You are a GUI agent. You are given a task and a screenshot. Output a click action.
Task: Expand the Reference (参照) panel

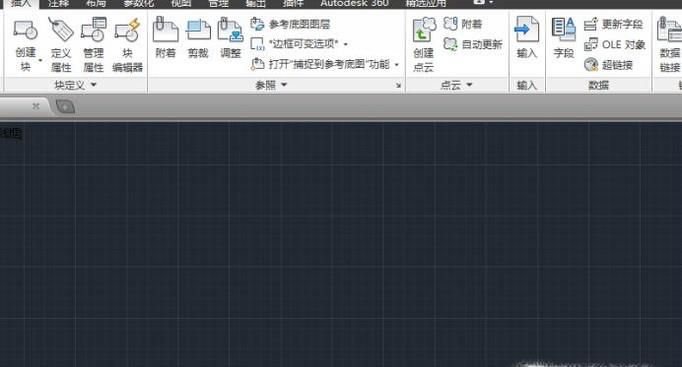point(271,85)
